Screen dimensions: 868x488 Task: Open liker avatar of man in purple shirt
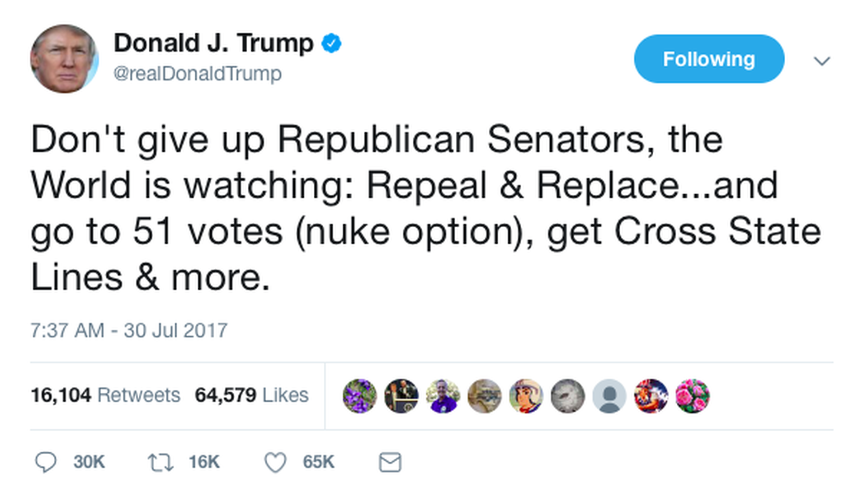(x=443, y=396)
